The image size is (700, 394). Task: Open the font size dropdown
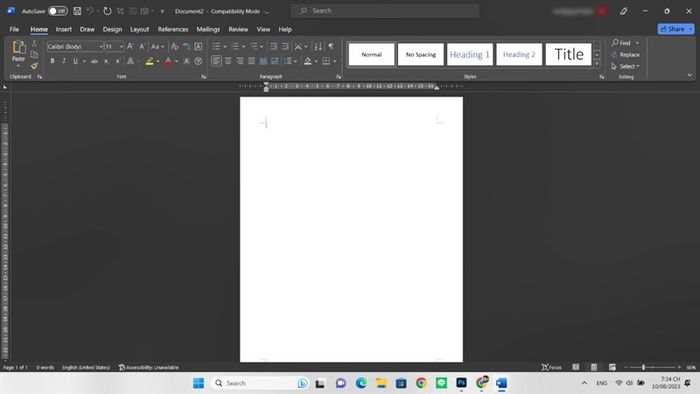pyautogui.click(x=114, y=46)
